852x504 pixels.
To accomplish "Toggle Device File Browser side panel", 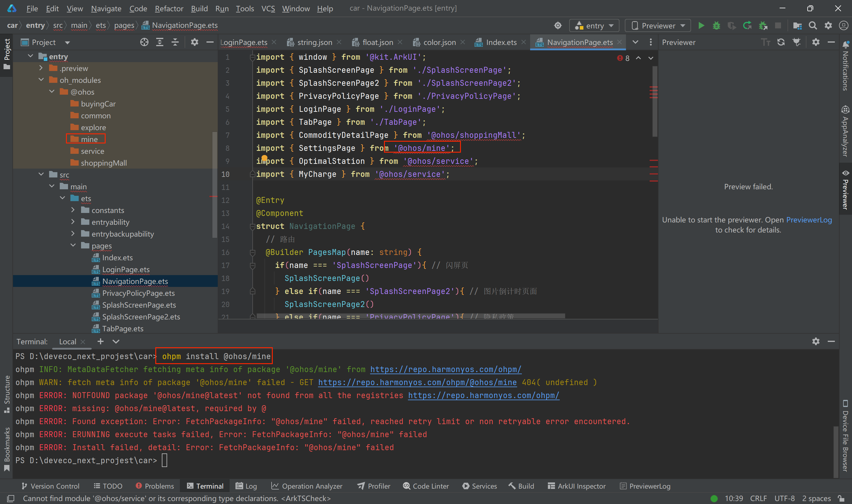I will pos(845,436).
